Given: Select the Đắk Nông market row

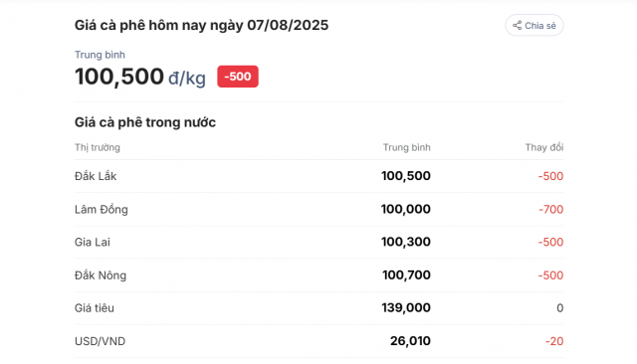Looking at the screenshot, I should pyautogui.click(x=318, y=275).
